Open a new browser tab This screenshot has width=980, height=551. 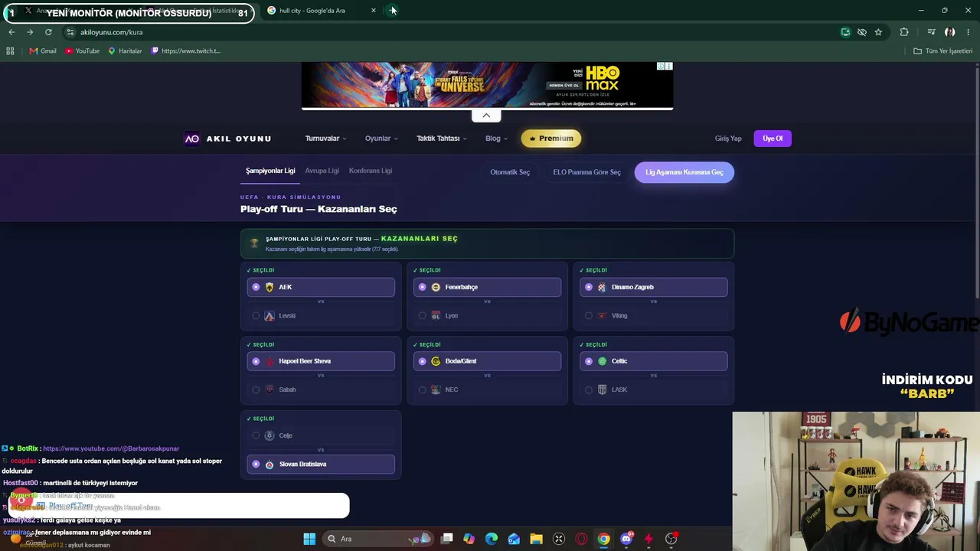(393, 11)
